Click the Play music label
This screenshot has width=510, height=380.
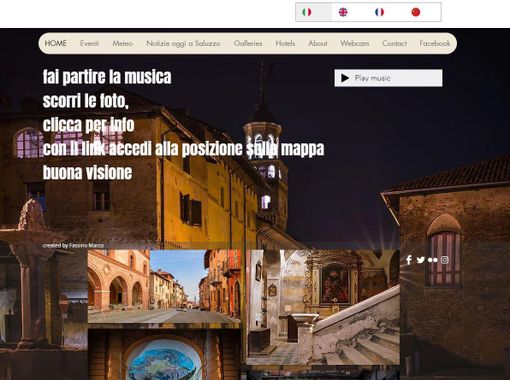pos(372,78)
